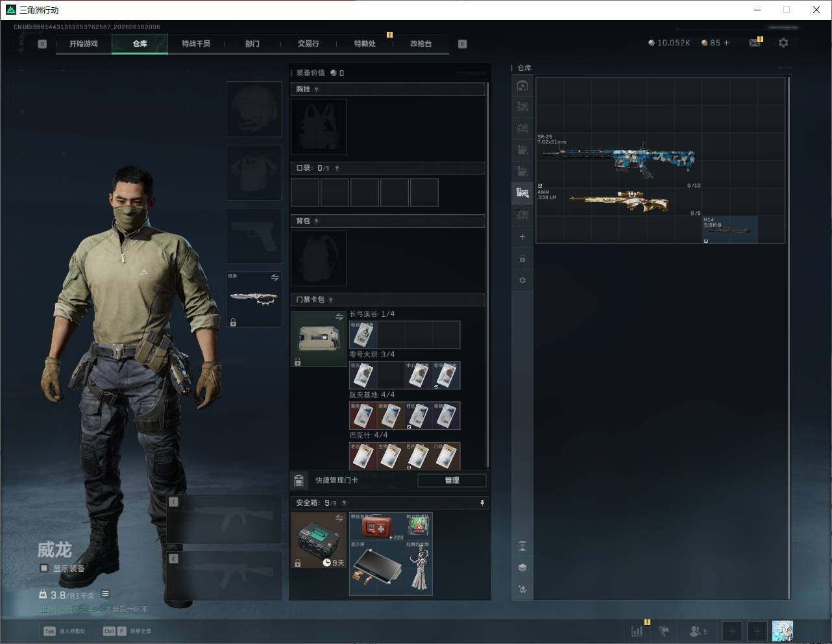The height and width of the screenshot is (644, 832).
Task: Open the help icon next to 安全箱
Action: click(x=344, y=502)
